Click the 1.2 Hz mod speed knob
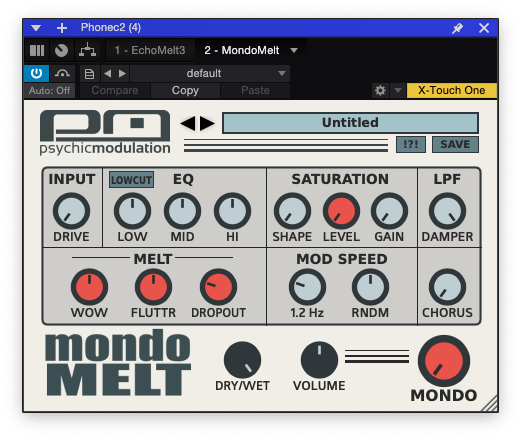This screenshot has width=521, height=439. 307,287
